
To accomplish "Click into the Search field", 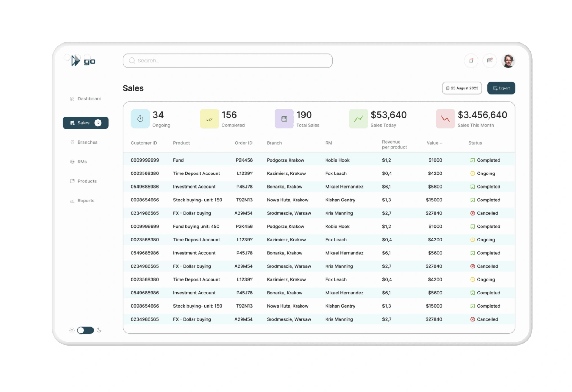I will (228, 61).
